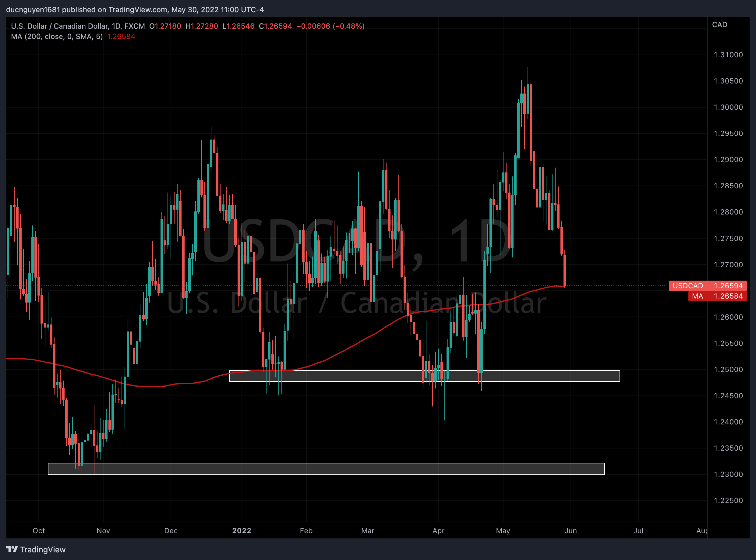The height and width of the screenshot is (560, 756).
Task: Click the Nov label on time axis
Action: 103,530
